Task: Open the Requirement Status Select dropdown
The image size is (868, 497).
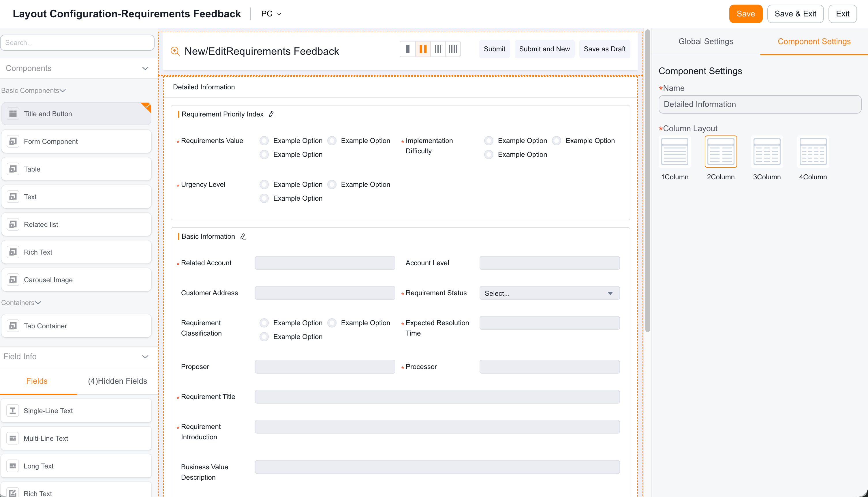Action: coord(549,293)
